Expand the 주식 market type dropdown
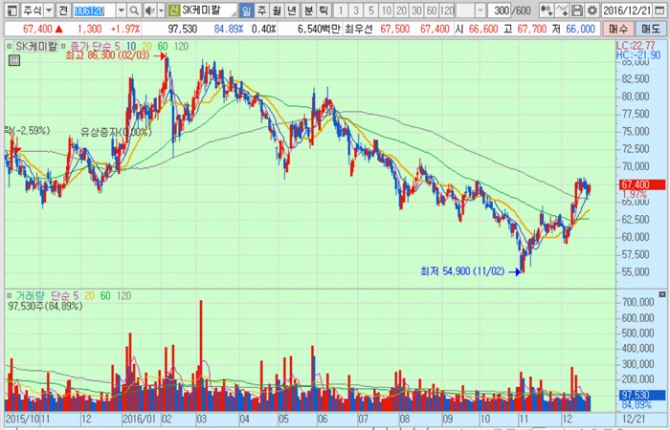 47,8
